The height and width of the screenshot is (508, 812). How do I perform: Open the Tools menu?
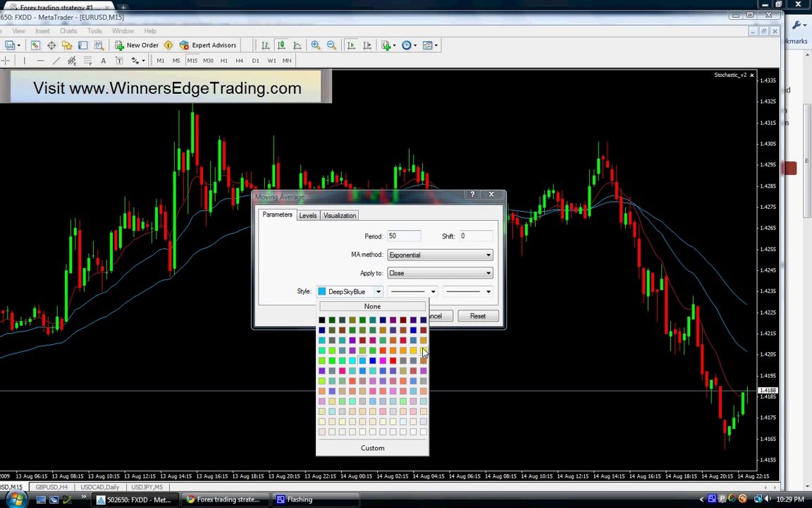(94, 31)
